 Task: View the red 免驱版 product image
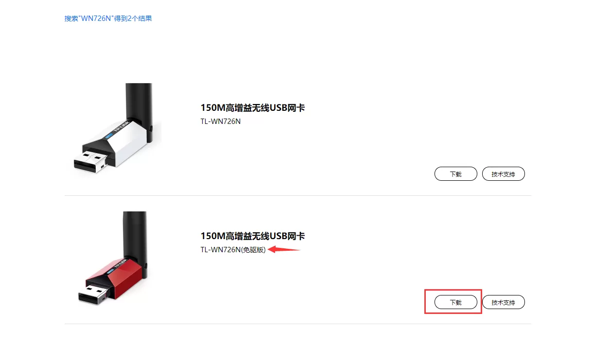[x=113, y=259]
